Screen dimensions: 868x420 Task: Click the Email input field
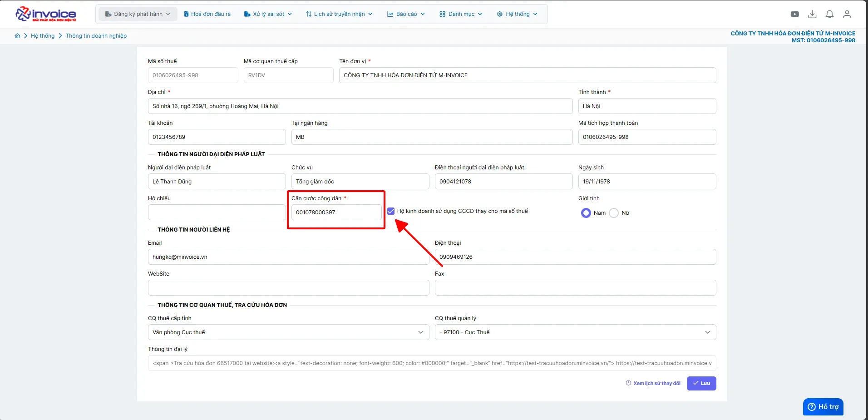pyautogui.click(x=288, y=257)
